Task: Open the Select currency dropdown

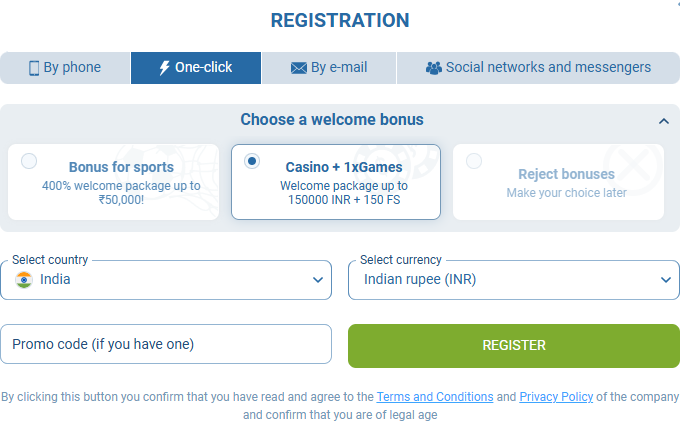Action: (513, 280)
